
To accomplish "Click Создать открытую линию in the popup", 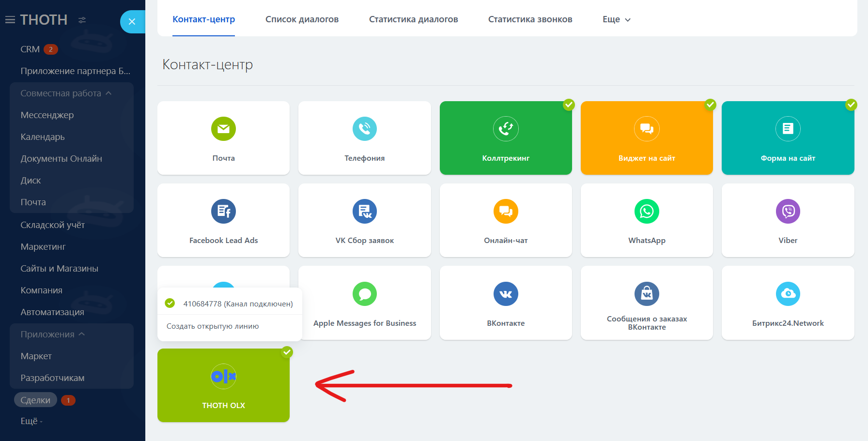I will [x=213, y=326].
